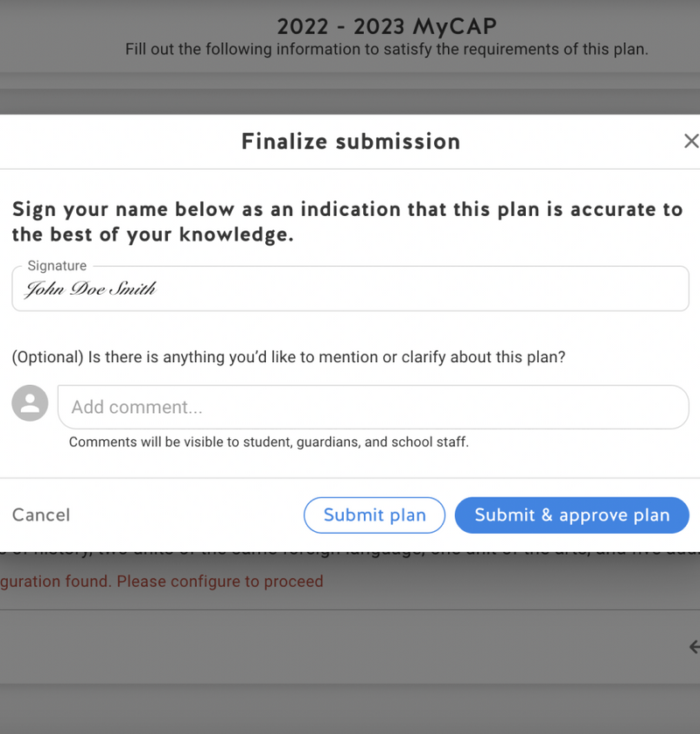Click the red configuration error message
The width and height of the screenshot is (700, 734).
click(x=162, y=581)
